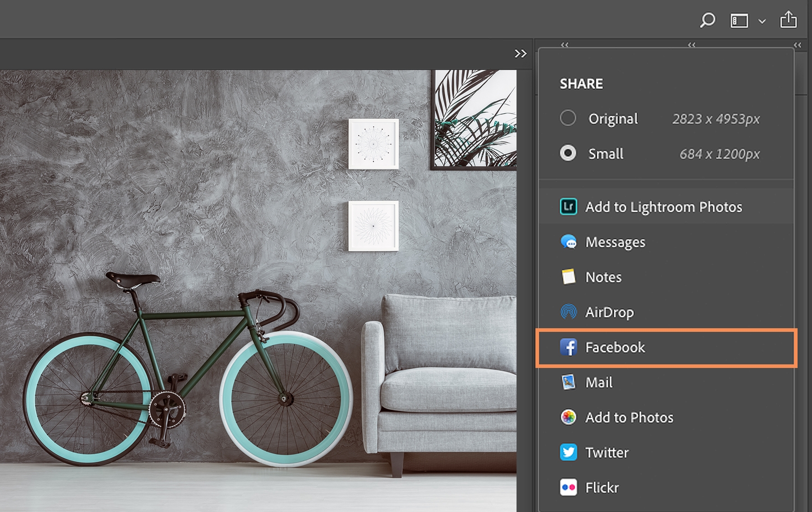
Task: Collapse the Share panel with its chevron
Action: click(691, 45)
